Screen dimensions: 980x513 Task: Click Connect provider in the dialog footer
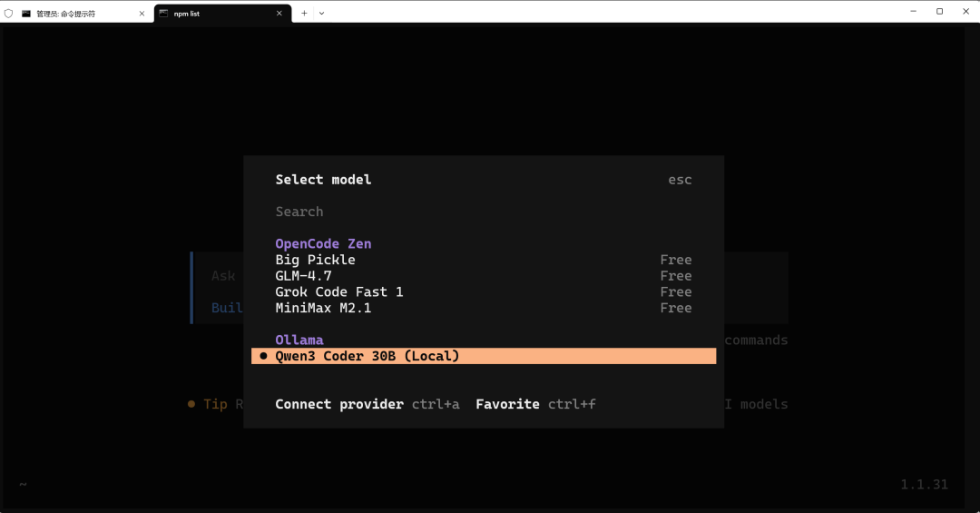pyautogui.click(x=339, y=404)
